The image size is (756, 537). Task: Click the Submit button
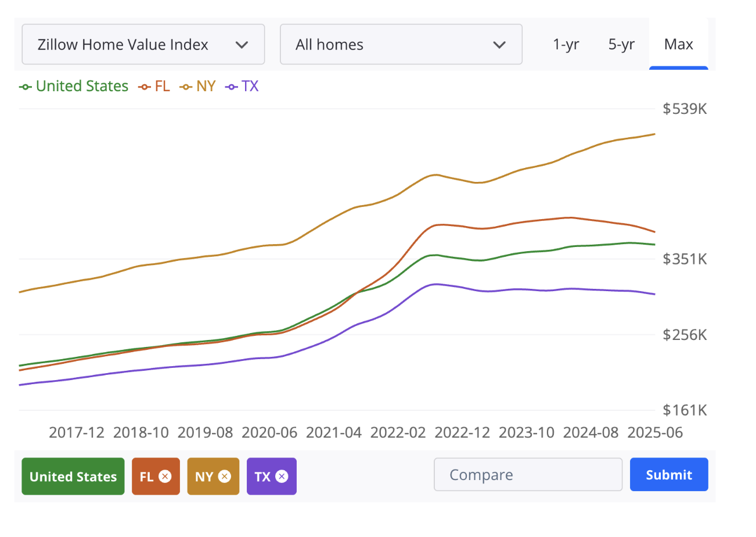[x=669, y=475]
